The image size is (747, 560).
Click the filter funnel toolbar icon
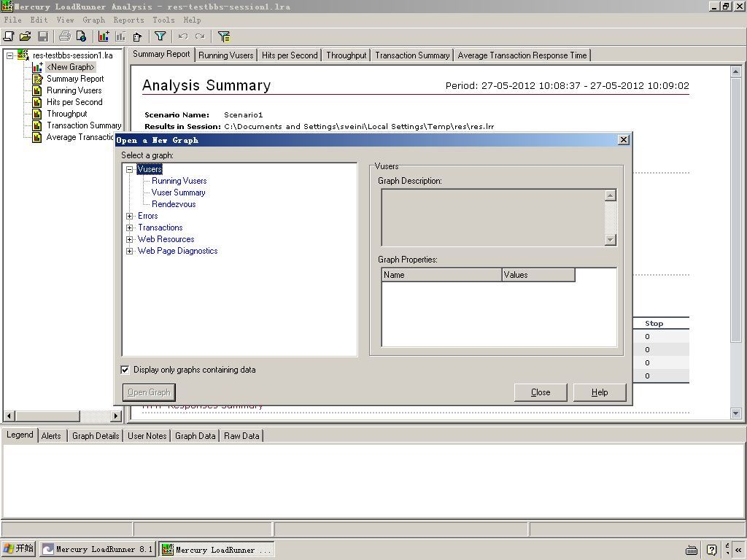tap(160, 36)
